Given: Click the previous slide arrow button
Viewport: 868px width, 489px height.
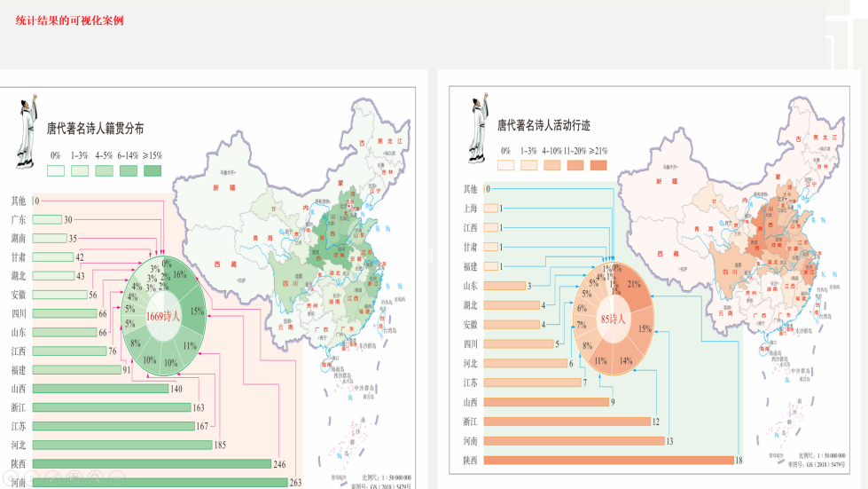Looking at the screenshot, I should pyautogui.click(x=10, y=477).
